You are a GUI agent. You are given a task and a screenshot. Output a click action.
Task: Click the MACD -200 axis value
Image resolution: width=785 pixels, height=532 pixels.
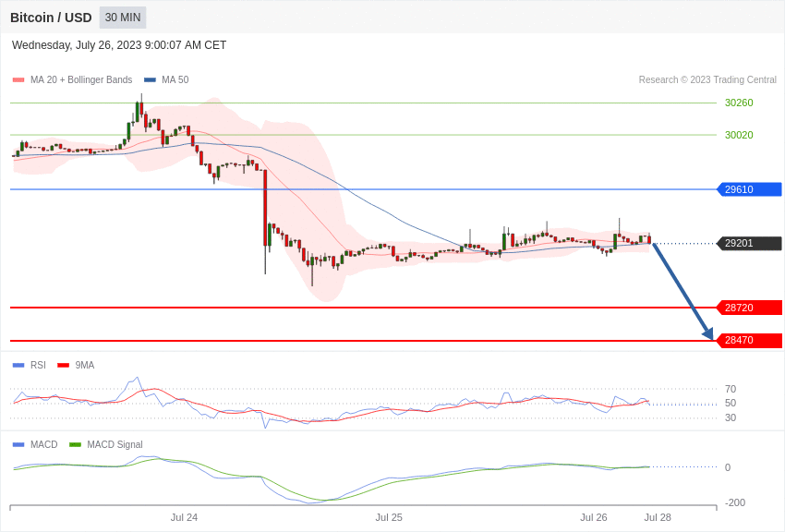click(733, 502)
